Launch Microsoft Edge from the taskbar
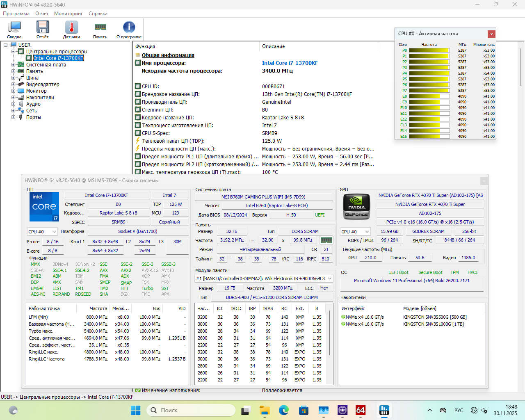Screen dimensions: 525x420 [x=284, y=410]
